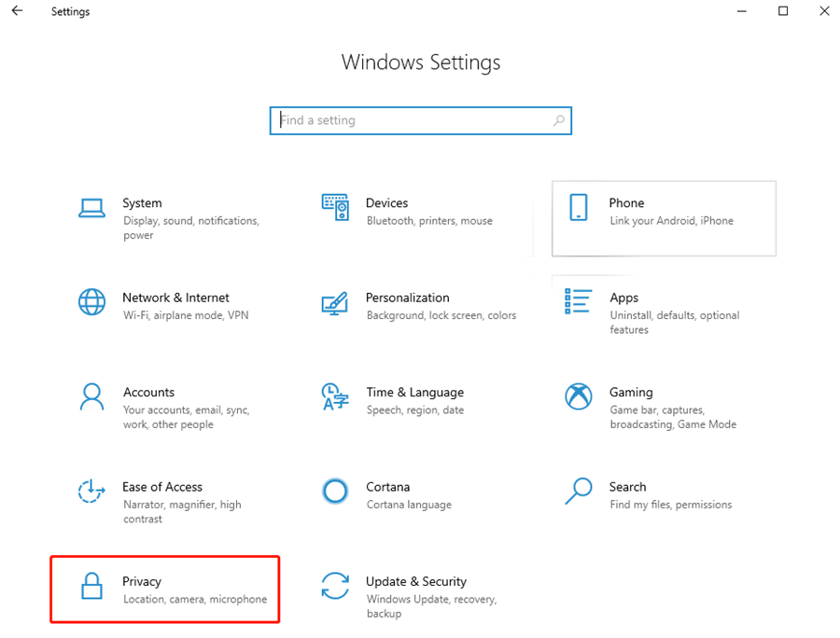Screen dimensions: 840x638
Task: Click inside the Find a setting field
Action: (x=421, y=120)
